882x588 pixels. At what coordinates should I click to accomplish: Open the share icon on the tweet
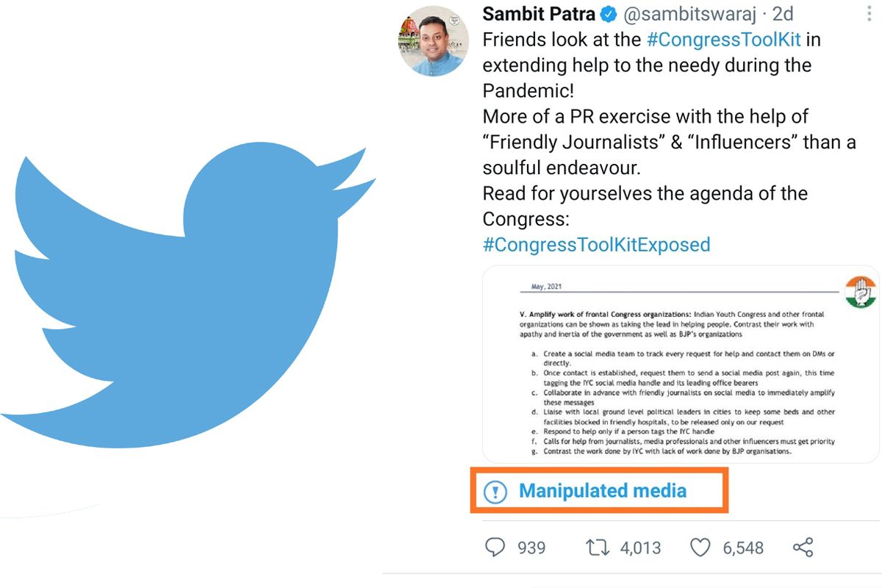tap(803, 547)
